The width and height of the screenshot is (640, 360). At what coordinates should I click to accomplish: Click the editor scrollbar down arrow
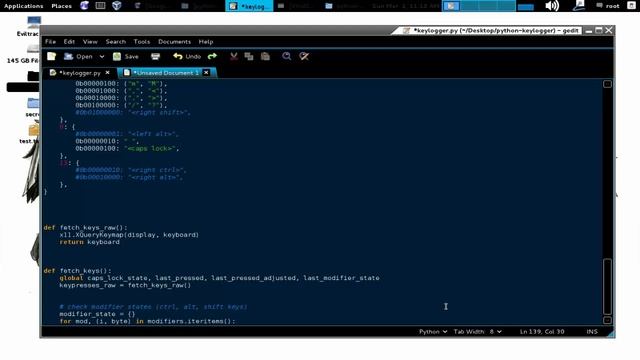(x=607, y=320)
